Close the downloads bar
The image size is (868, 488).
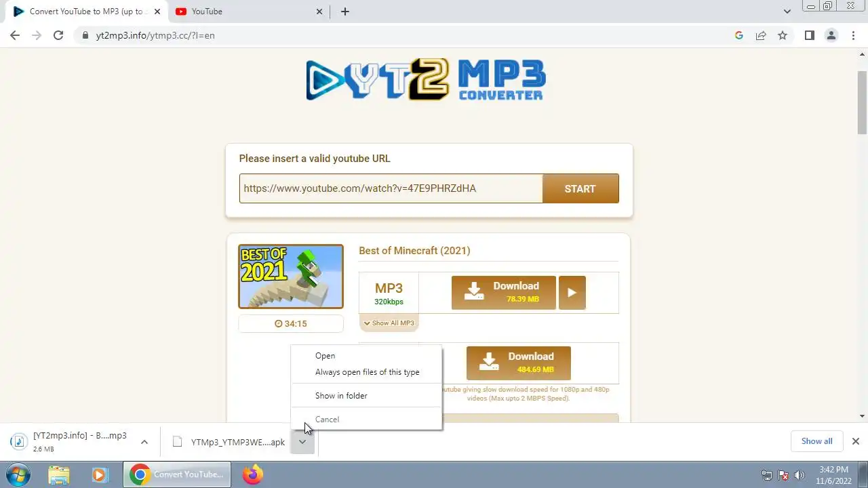point(856,441)
